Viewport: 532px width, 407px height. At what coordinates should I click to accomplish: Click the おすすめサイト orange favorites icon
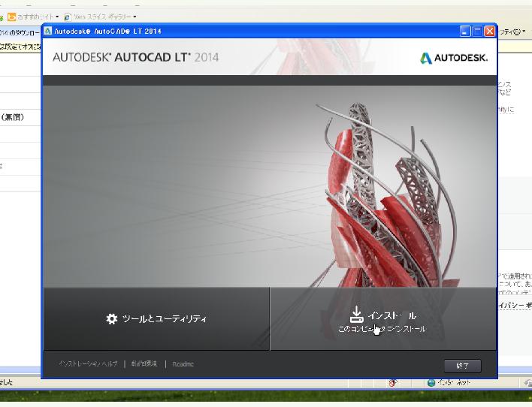tap(11, 17)
